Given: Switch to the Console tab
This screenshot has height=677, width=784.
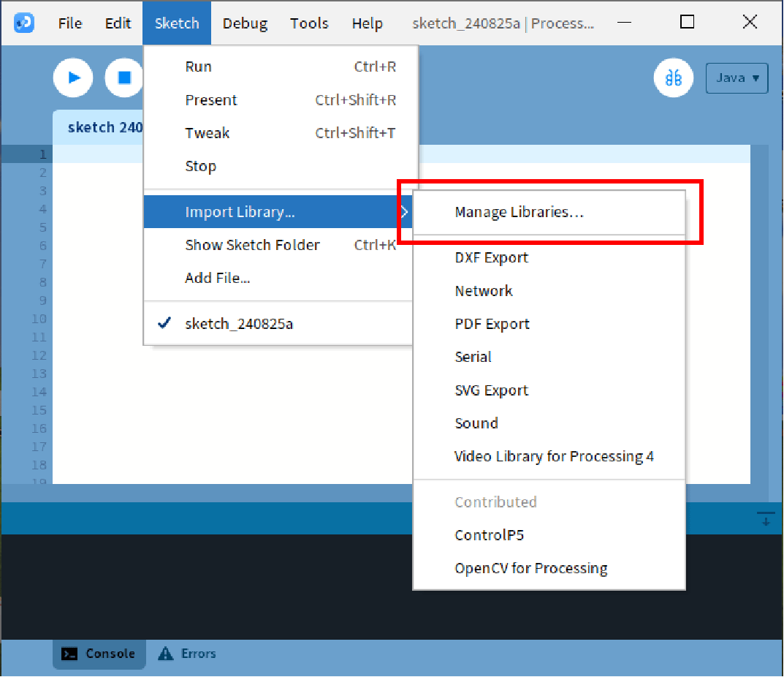Looking at the screenshot, I should 99,654.
